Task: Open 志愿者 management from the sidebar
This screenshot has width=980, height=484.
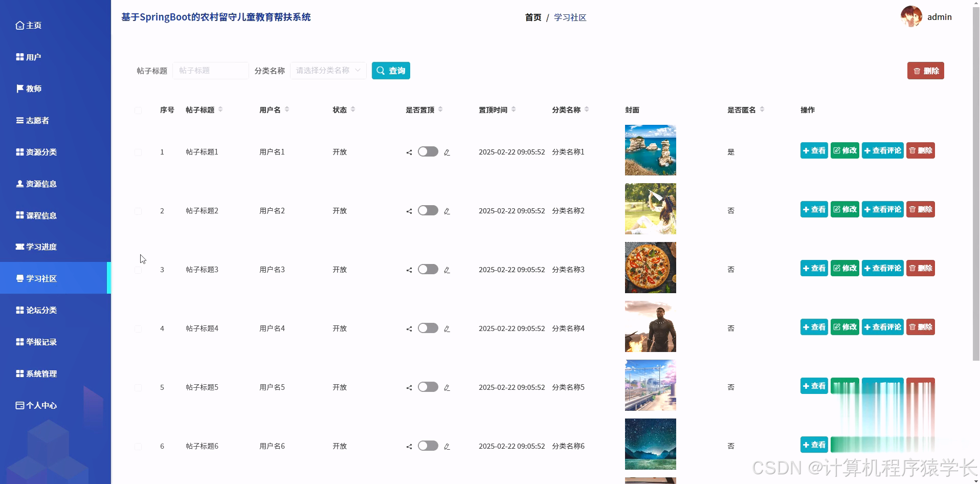Action: click(37, 120)
